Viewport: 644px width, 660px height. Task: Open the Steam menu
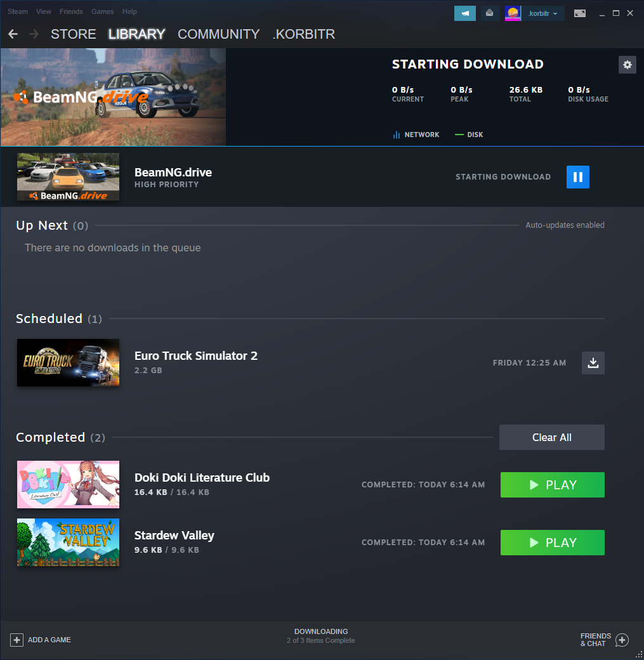(x=18, y=11)
